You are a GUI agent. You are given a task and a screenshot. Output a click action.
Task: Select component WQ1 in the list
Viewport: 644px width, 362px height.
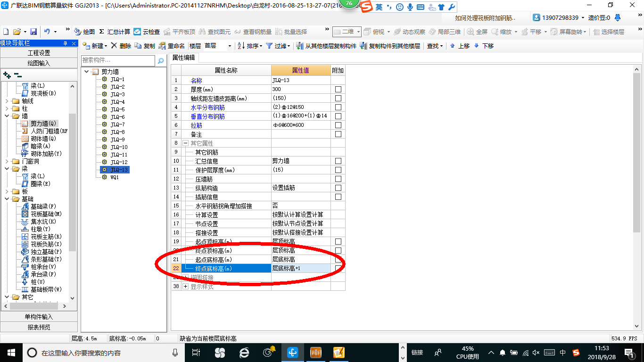(115, 177)
